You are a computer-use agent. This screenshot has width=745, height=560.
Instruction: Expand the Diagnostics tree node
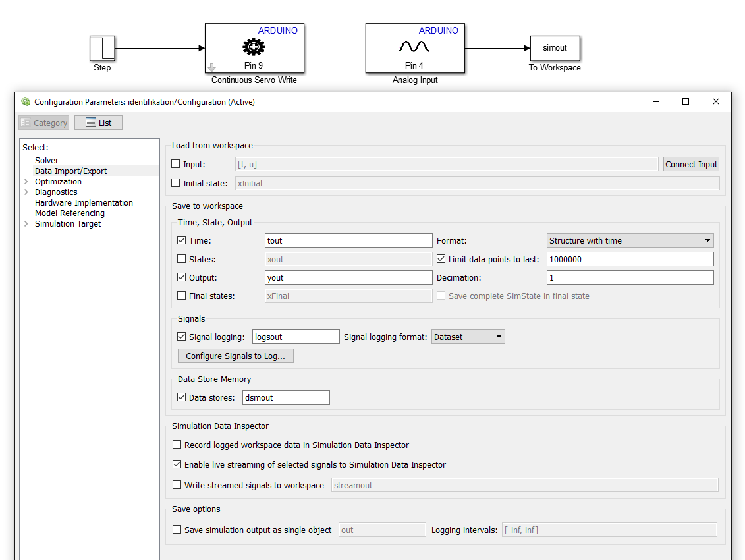pos(26,192)
